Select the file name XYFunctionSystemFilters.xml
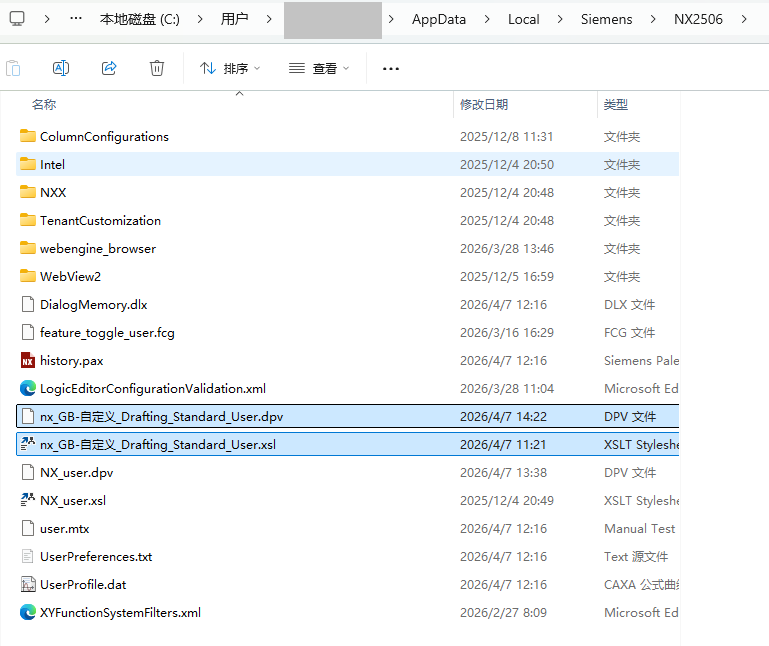This screenshot has width=769, height=646. [120, 613]
